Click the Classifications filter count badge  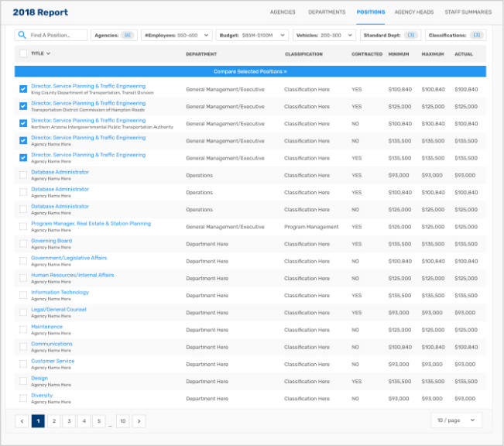[x=477, y=36]
